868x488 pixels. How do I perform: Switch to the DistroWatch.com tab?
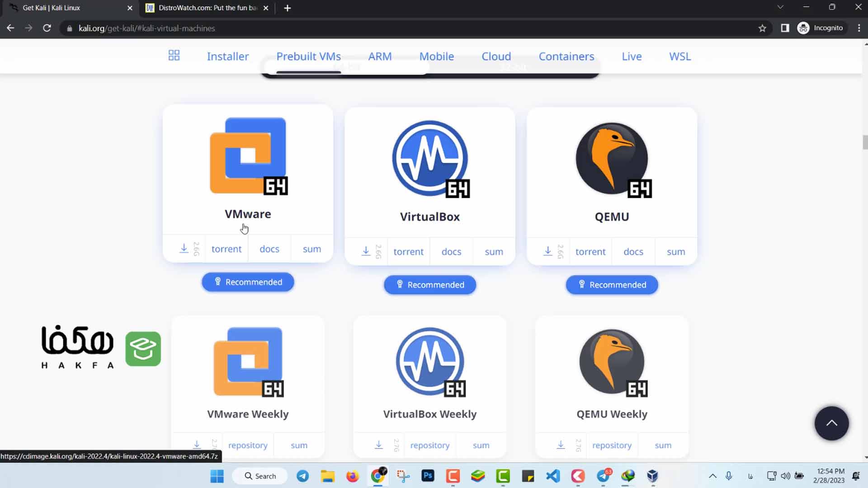[207, 8]
